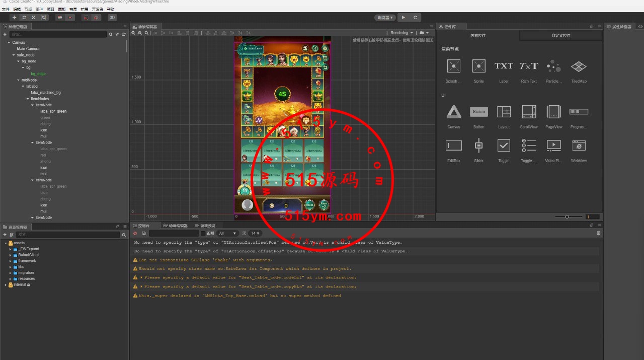Open the 项目 menu in the menu bar
644x360 pixels.
(51, 9)
